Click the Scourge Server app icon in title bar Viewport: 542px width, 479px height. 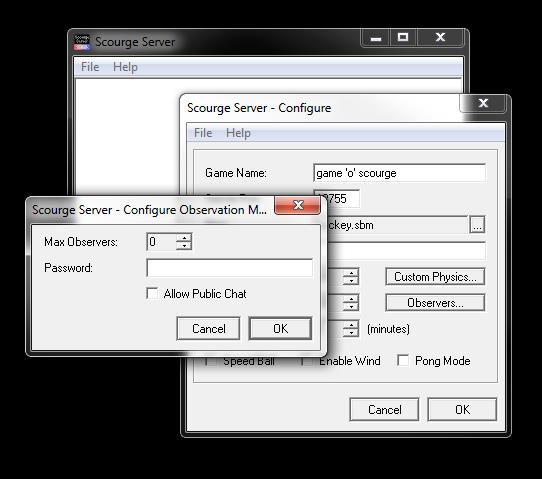click(82, 42)
